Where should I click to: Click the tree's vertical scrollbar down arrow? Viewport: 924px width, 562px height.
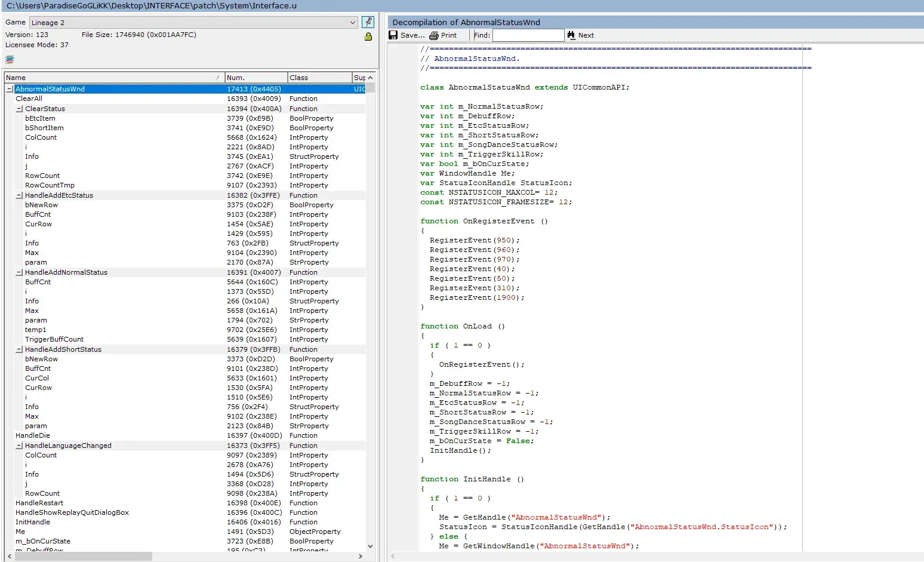(x=370, y=546)
